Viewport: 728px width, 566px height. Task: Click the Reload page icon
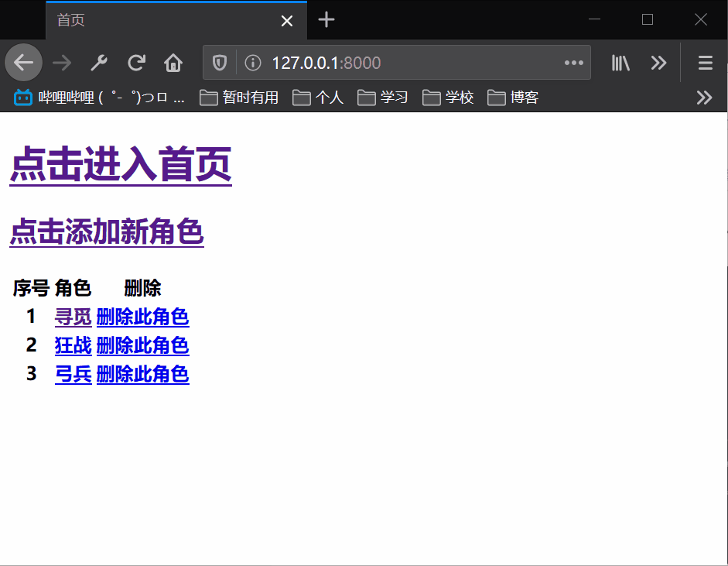136,63
